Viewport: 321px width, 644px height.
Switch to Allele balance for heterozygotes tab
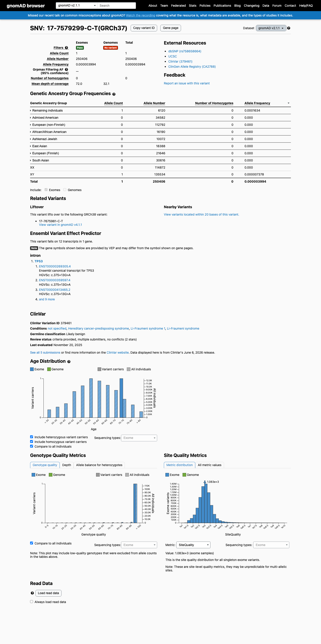pyautogui.click(x=99, y=465)
